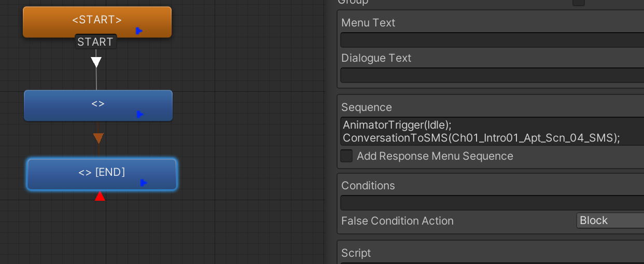Click the AnimatorTrigger(Idle) line in Sequence
Image resolution: width=644 pixels, height=264 pixels.
[x=398, y=125]
